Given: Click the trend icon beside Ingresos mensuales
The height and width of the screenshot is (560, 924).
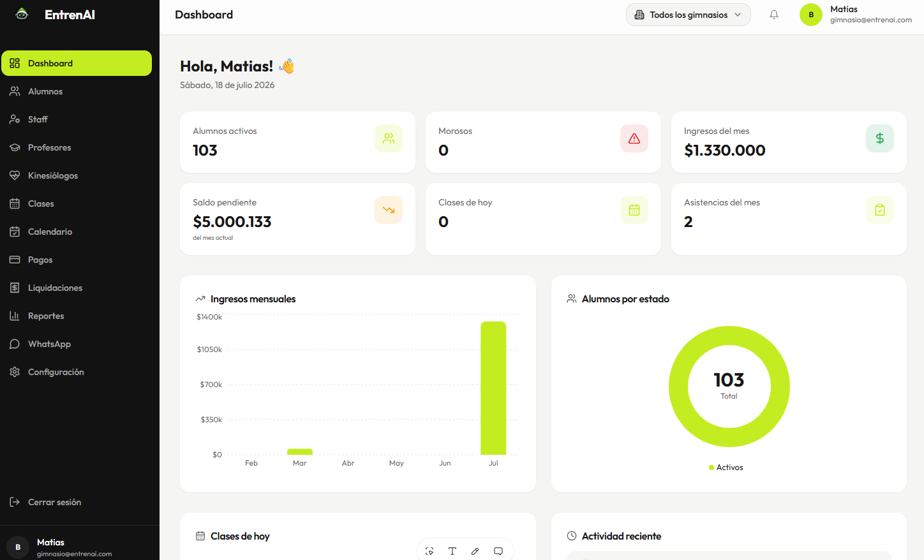Looking at the screenshot, I should pos(200,298).
